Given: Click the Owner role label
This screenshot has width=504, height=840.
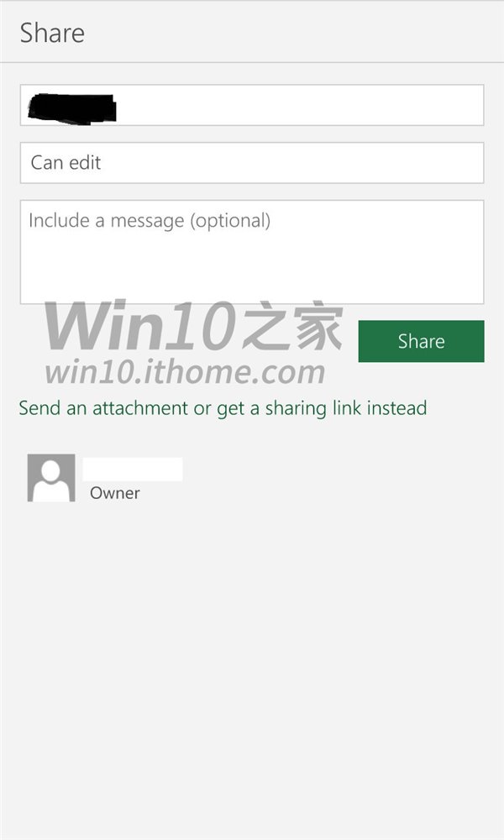Looking at the screenshot, I should click(114, 493).
